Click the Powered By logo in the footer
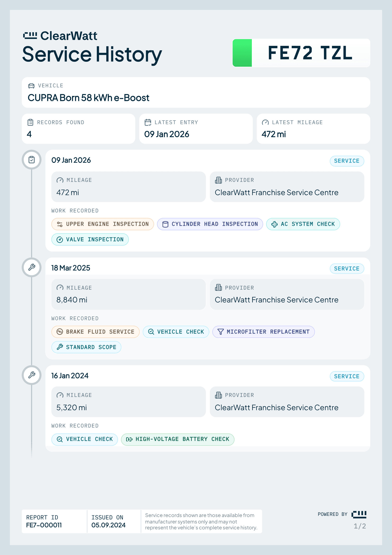Screen dimensions: 392x555 359,515
